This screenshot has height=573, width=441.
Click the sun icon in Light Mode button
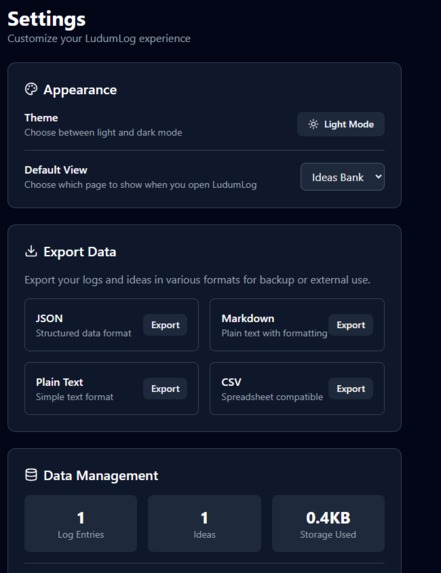(313, 124)
